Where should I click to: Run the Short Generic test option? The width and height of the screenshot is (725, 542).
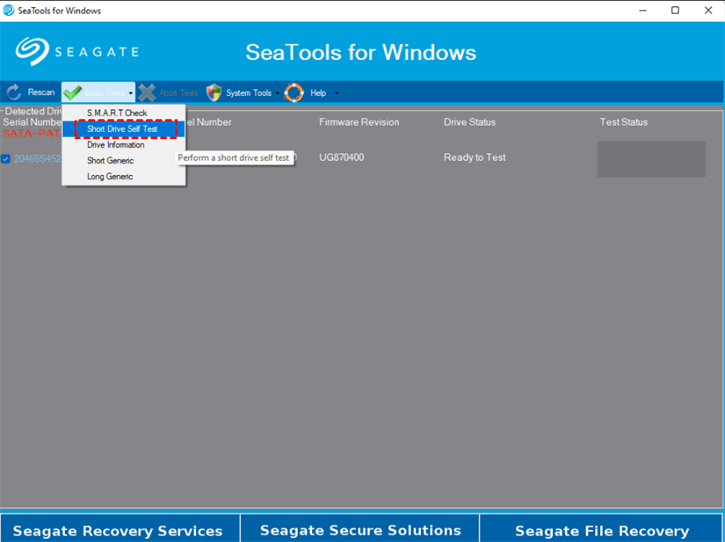110,161
